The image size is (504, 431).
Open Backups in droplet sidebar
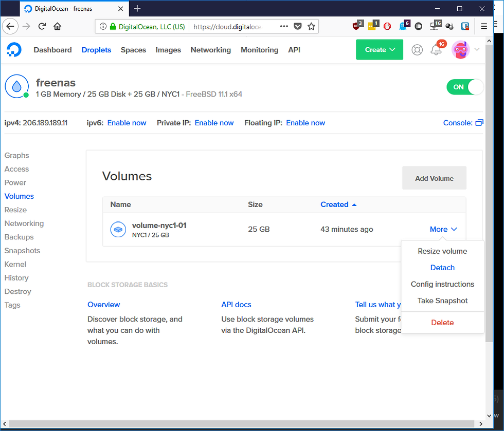[x=19, y=237]
